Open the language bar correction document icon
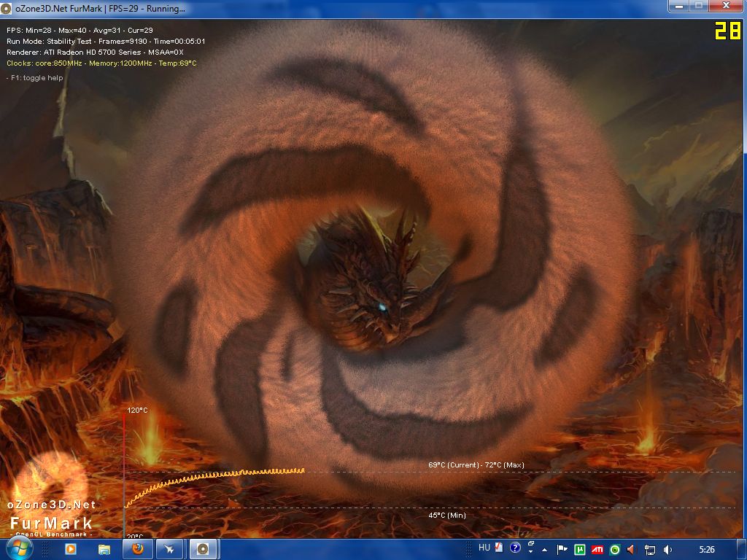 499,548
